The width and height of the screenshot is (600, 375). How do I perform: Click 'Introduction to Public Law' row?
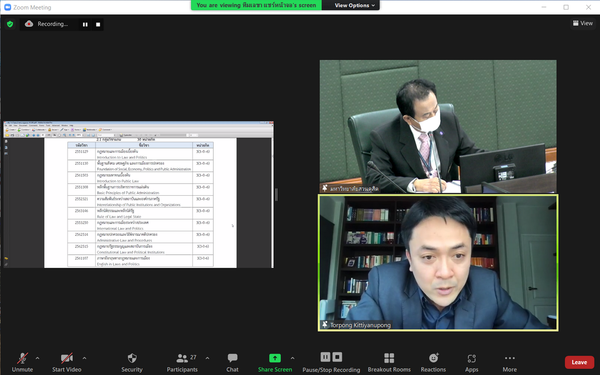pyautogui.click(x=140, y=178)
